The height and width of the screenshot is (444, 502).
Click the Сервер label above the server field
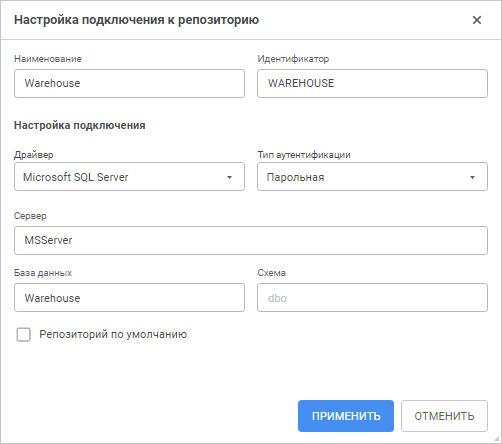(x=30, y=216)
